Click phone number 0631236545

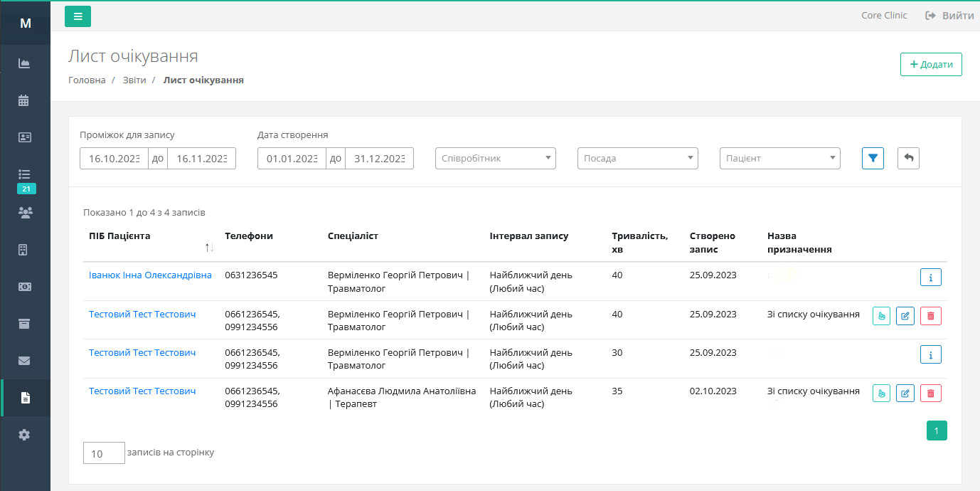pyautogui.click(x=251, y=275)
